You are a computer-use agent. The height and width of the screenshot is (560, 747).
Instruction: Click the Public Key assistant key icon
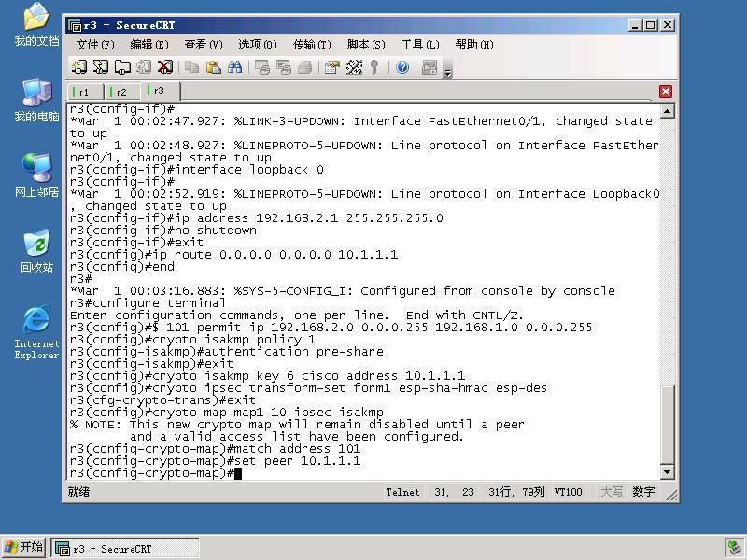coord(374,67)
